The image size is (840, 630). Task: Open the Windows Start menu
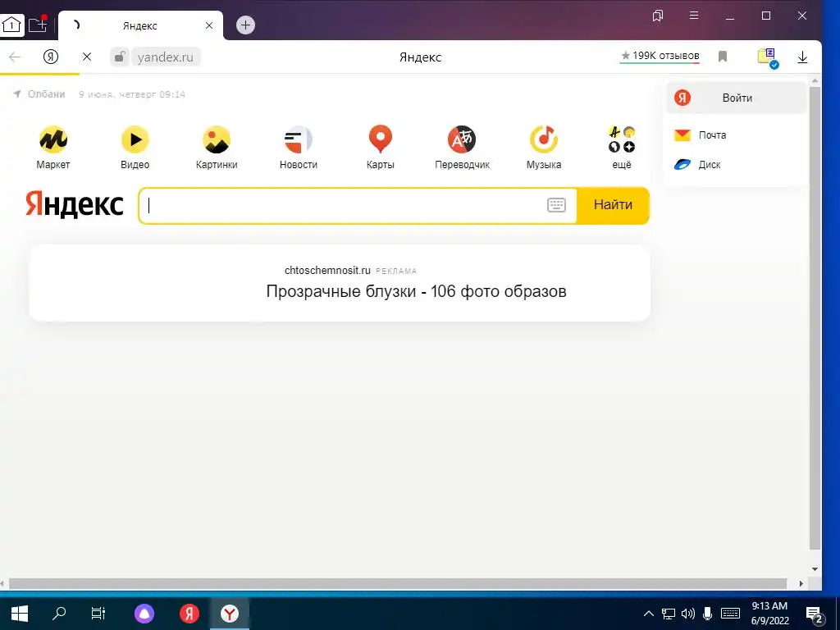(x=20, y=614)
